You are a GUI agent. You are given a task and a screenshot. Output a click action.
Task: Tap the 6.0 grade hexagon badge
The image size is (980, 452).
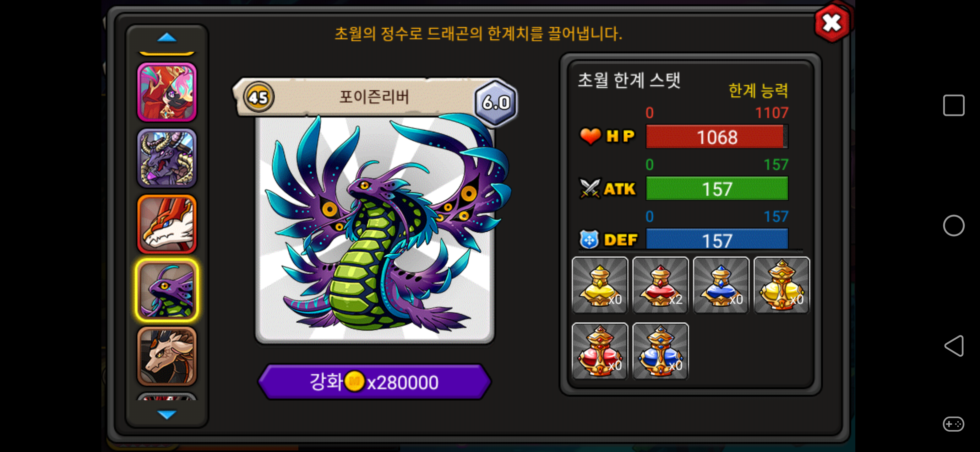coord(496,102)
